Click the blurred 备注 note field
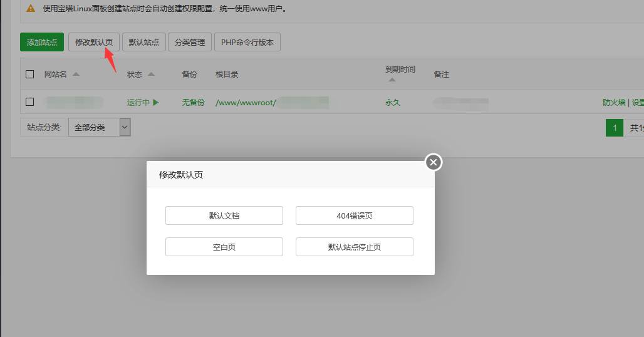 pos(461,103)
